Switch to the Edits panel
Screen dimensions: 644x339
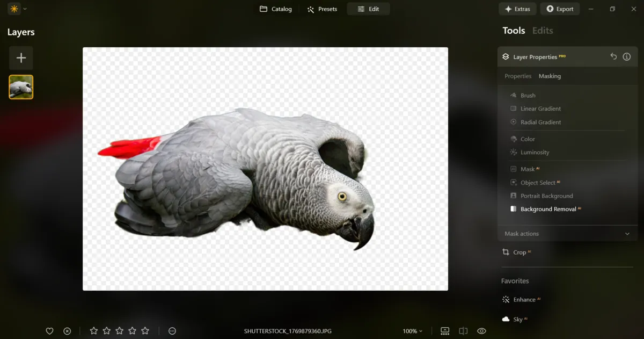542,31
